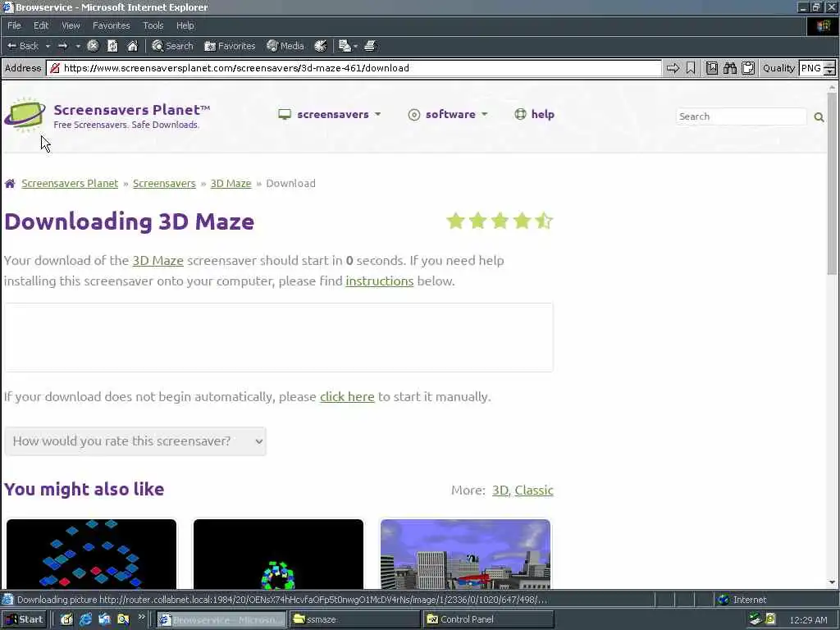Click the Windows Start button

24,619
